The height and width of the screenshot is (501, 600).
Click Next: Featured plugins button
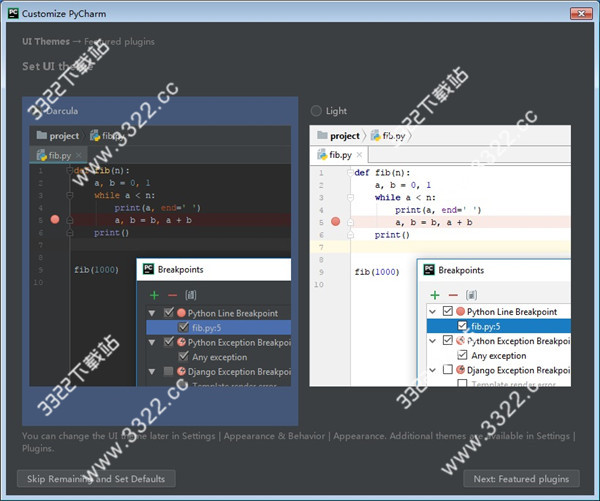point(521,479)
